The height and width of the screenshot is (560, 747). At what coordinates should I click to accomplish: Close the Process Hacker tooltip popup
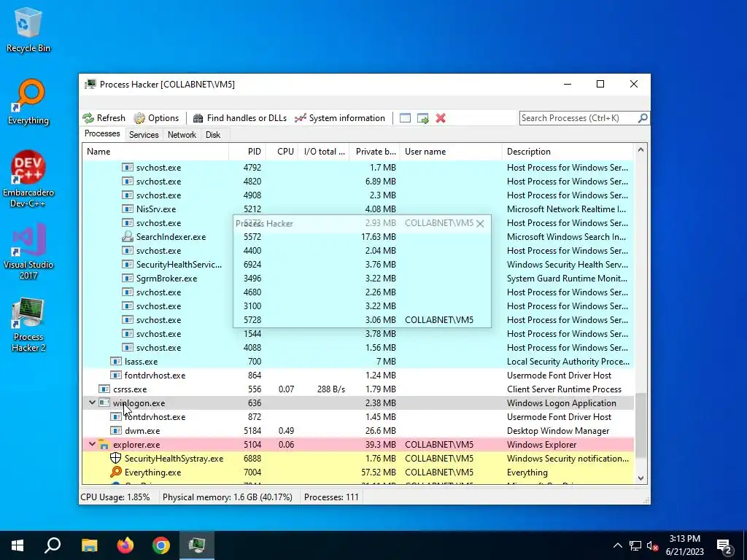480,223
